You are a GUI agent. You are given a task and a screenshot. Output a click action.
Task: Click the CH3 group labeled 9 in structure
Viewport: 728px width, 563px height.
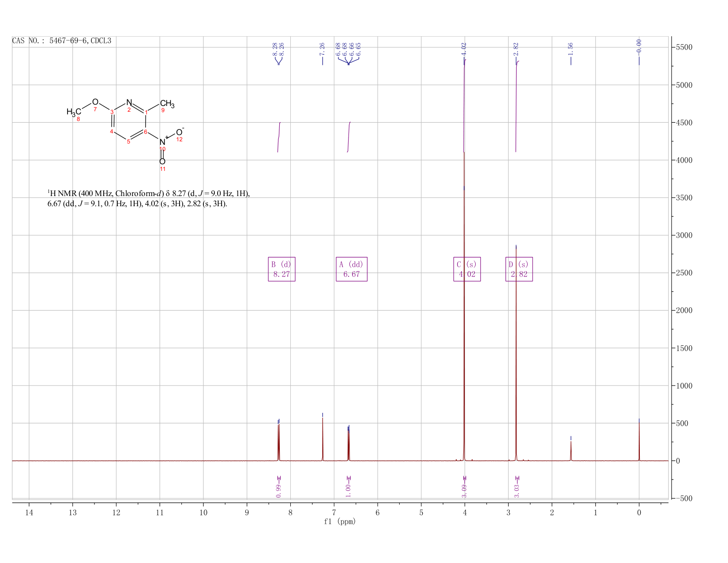[x=167, y=104]
